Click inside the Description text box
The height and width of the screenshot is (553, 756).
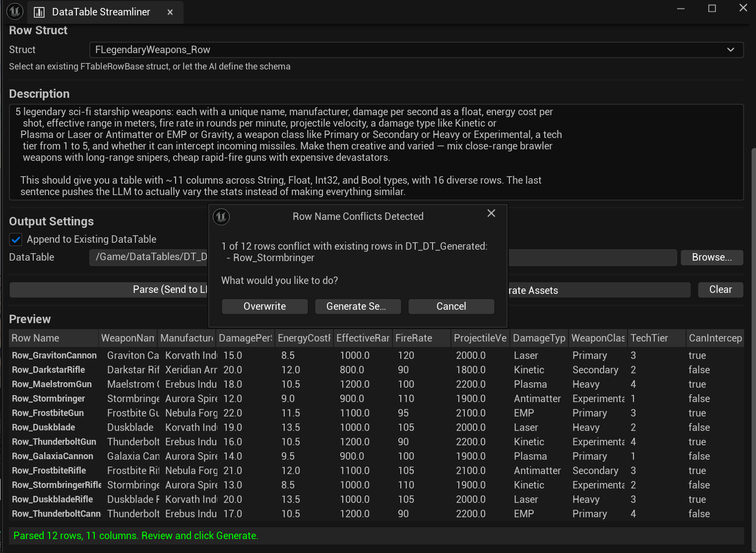click(376, 151)
